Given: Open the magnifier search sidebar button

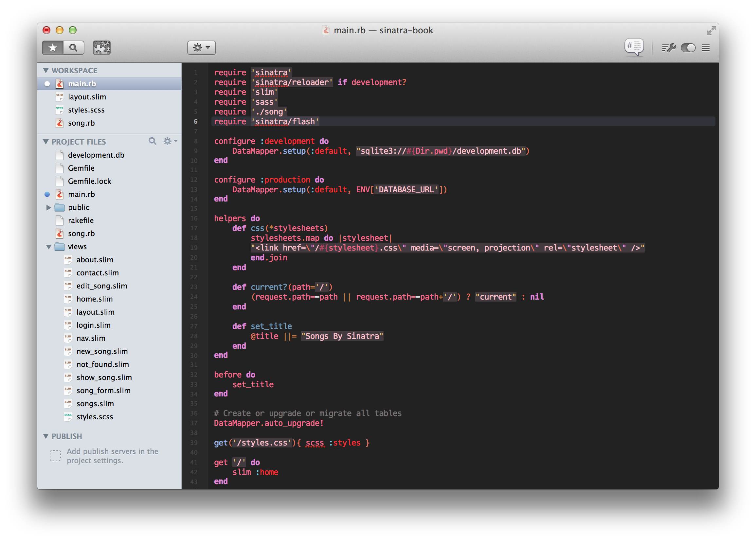Looking at the screenshot, I should click(x=73, y=48).
